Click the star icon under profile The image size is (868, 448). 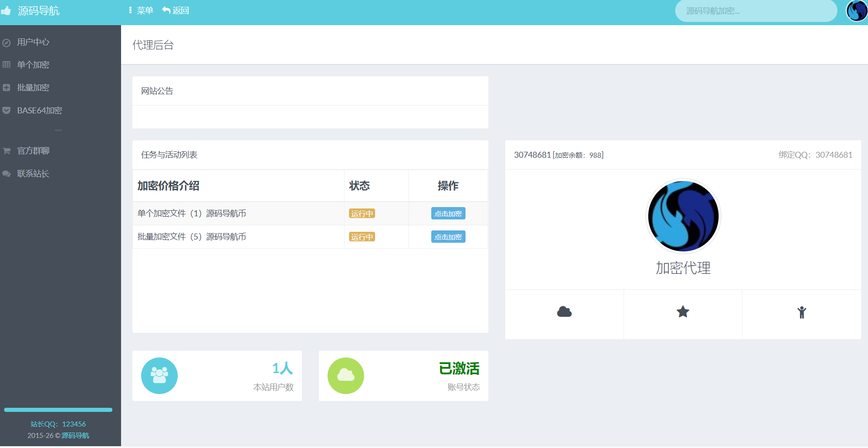click(x=683, y=312)
